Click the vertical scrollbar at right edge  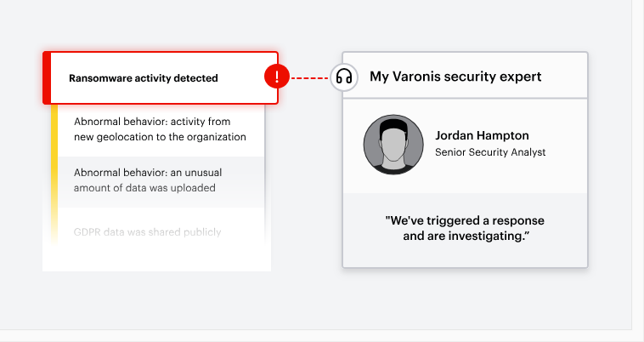point(638,164)
